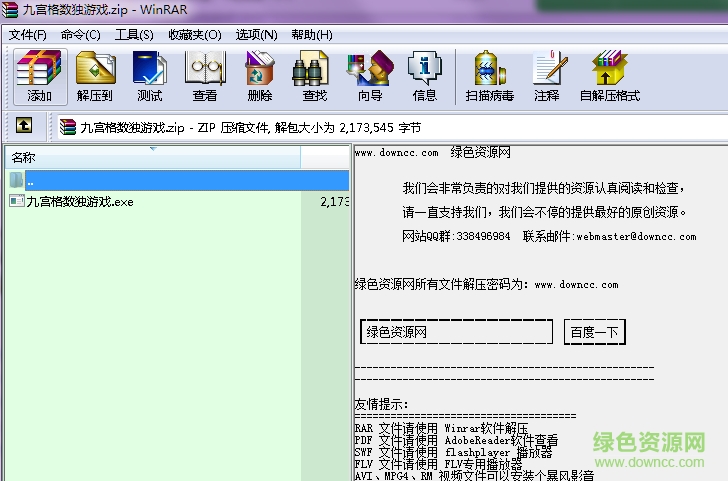Click the 友情提示: heading text

pos(381,404)
